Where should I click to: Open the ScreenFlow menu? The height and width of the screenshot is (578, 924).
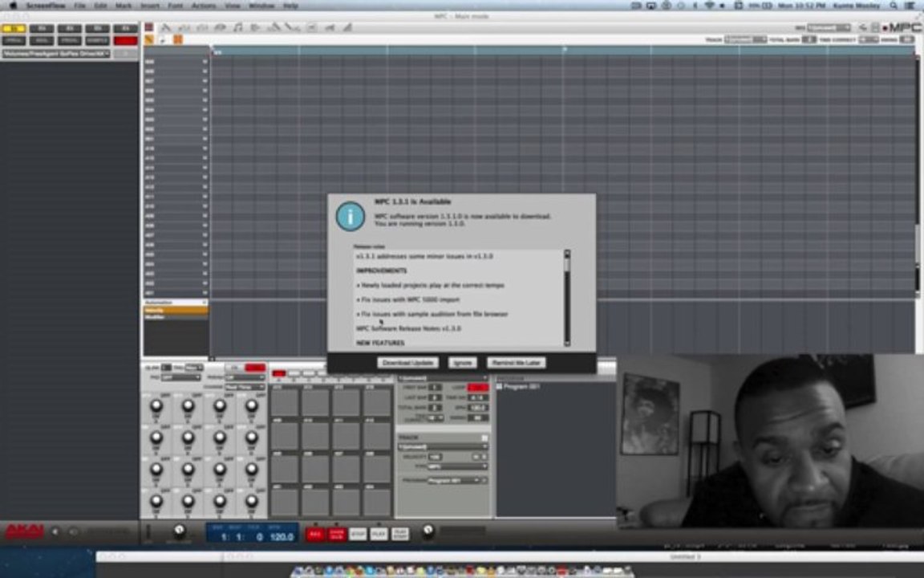coord(46,6)
